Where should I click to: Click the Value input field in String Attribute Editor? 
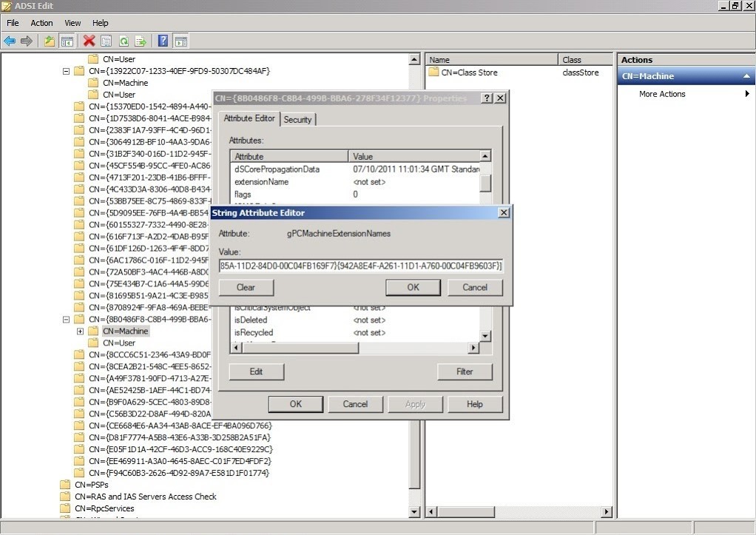[361, 266]
